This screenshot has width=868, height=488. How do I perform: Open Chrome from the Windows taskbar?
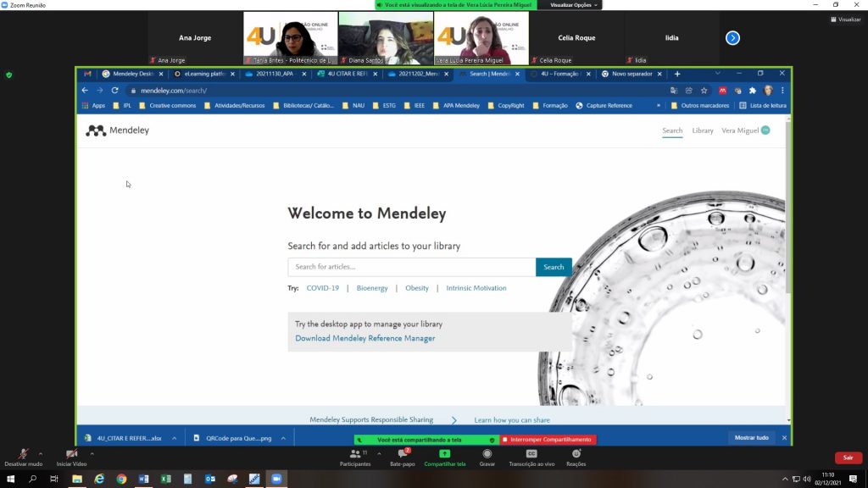coord(121,479)
